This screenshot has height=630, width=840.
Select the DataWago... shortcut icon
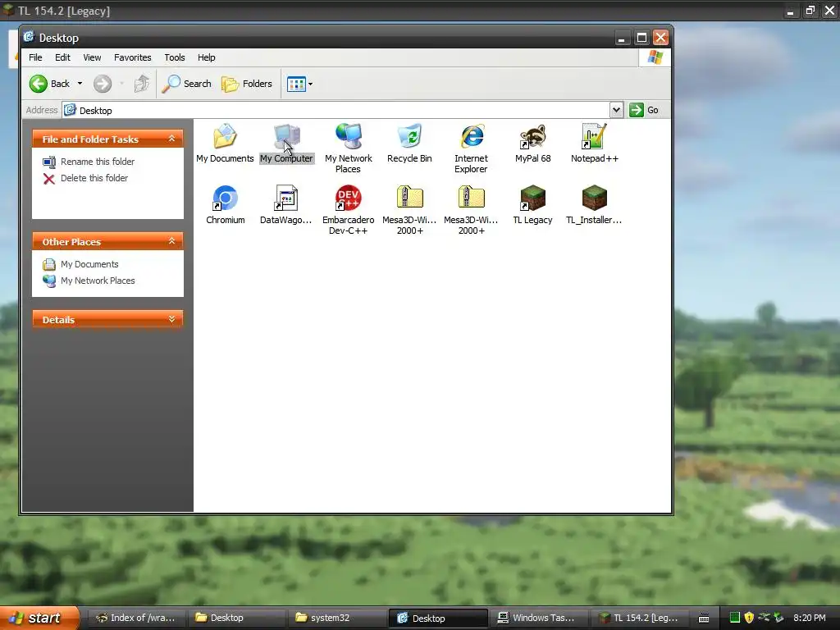tap(286, 204)
